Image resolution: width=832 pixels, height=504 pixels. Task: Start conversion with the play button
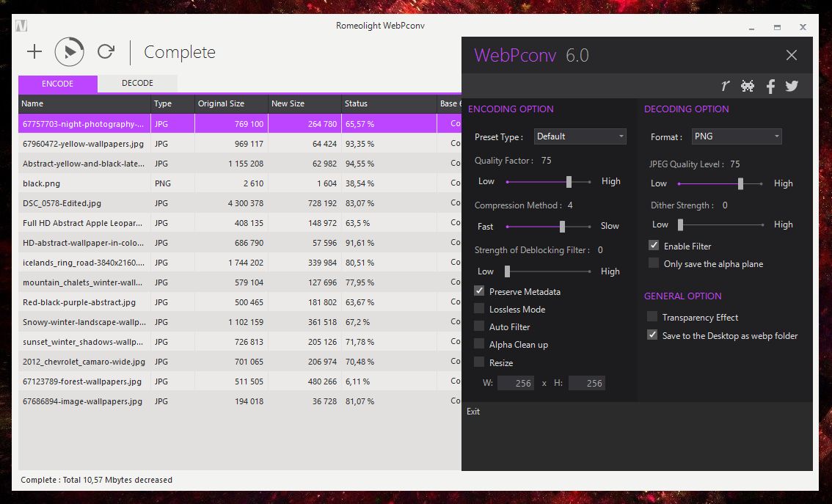[70, 51]
